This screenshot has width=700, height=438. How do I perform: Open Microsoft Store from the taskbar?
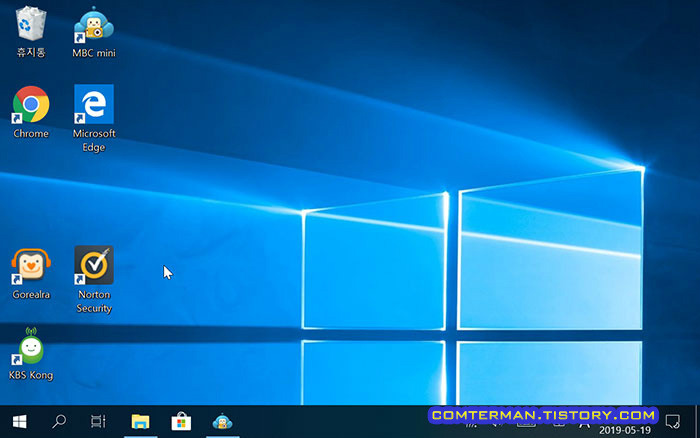coord(181,421)
